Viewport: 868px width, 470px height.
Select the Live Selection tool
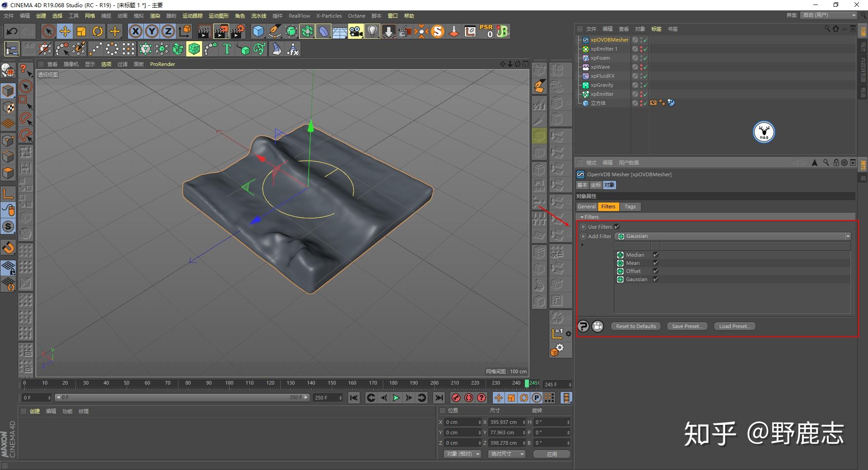48,31
